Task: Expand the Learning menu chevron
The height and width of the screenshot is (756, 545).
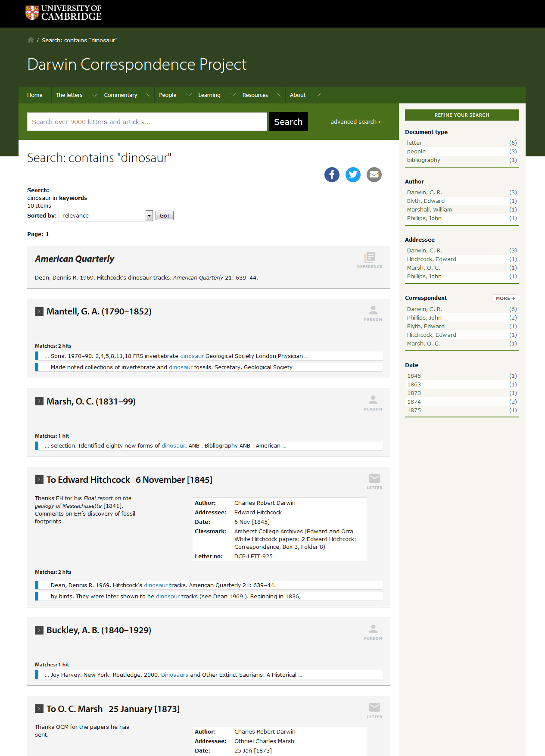Action: (233, 95)
